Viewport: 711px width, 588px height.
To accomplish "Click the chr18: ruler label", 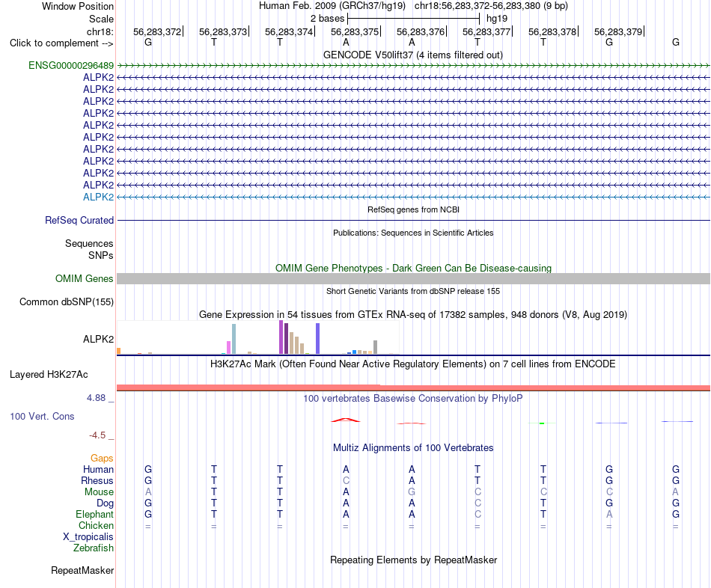I will (100, 31).
